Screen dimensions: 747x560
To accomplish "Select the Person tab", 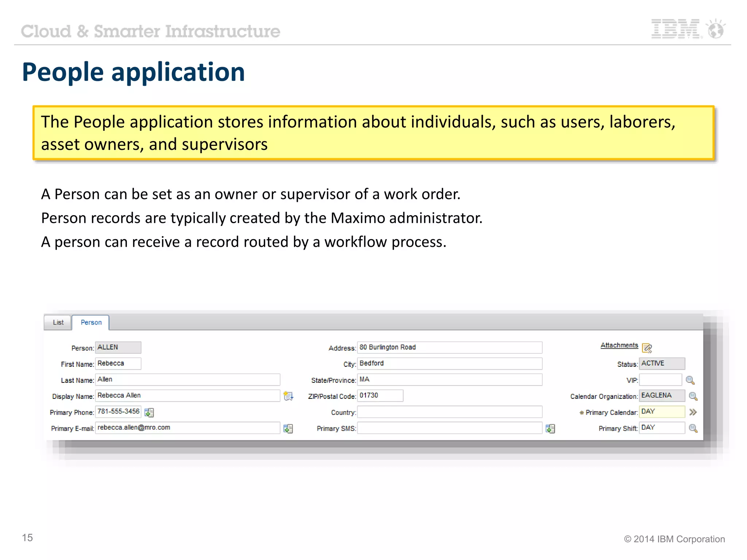I will coord(91,323).
